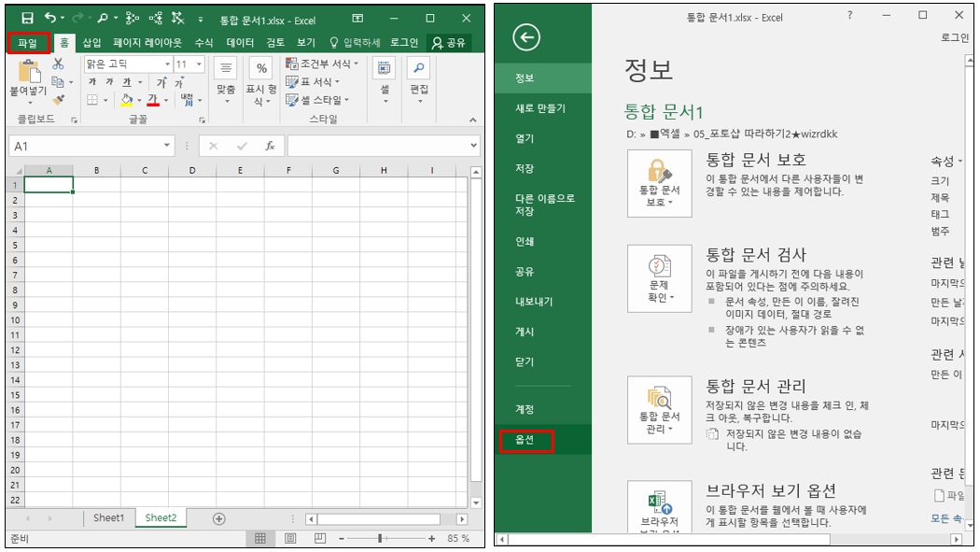Toggle underline (underlined 가) formatting
This screenshot has height=552, width=980.
coord(127,82)
